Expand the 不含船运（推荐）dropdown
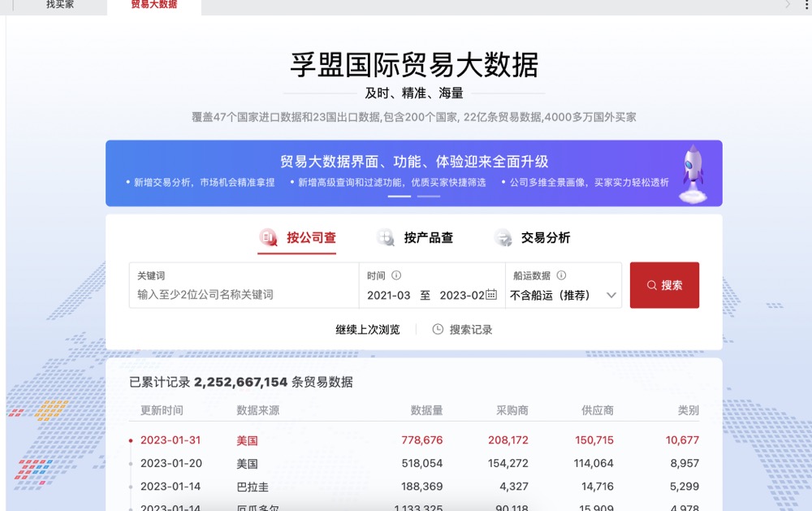 564,296
